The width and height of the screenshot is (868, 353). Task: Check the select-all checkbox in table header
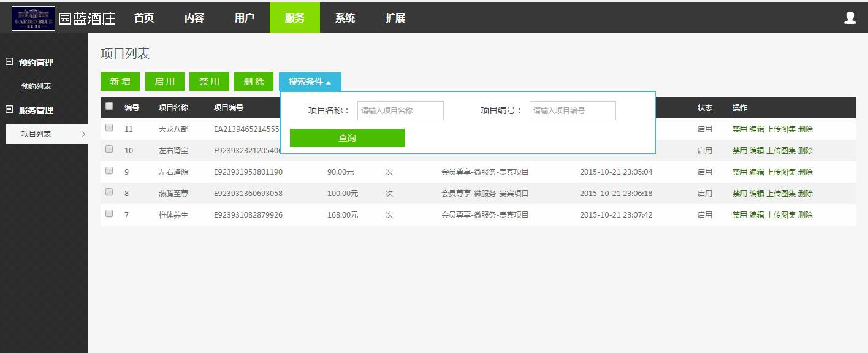tap(109, 106)
